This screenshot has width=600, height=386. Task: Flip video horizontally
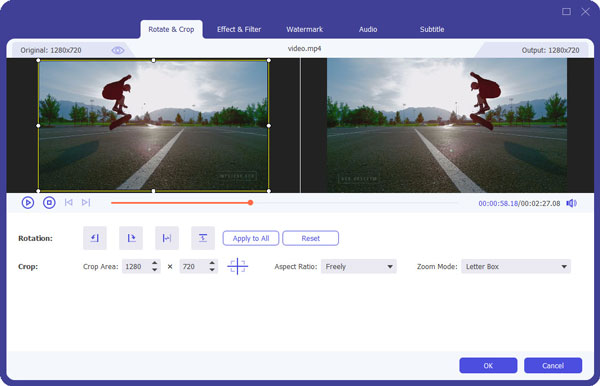click(x=167, y=238)
